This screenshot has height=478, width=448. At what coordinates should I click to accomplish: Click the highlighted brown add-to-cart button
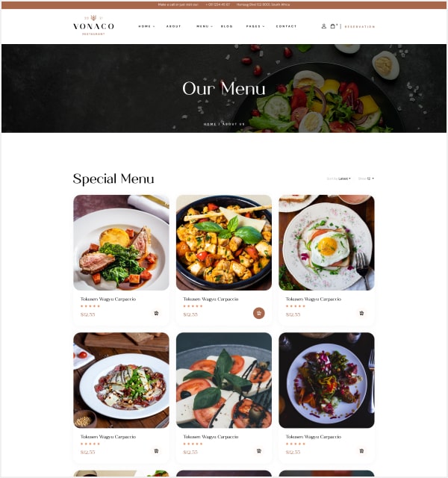point(259,313)
